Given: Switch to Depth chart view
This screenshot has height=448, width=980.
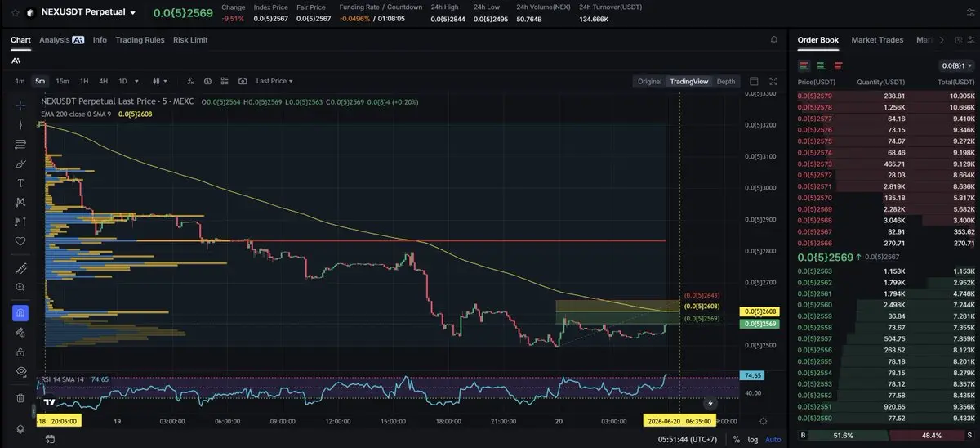Looking at the screenshot, I should click(x=726, y=81).
